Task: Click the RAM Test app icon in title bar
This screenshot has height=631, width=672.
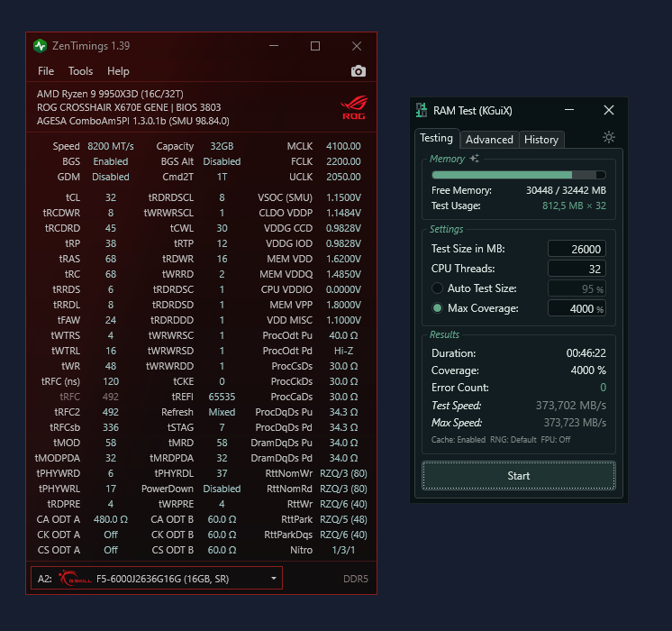Action: pyautogui.click(x=422, y=110)
